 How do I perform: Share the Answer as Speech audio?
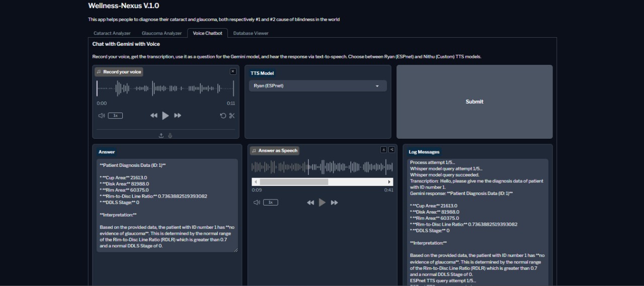(391, 150)
